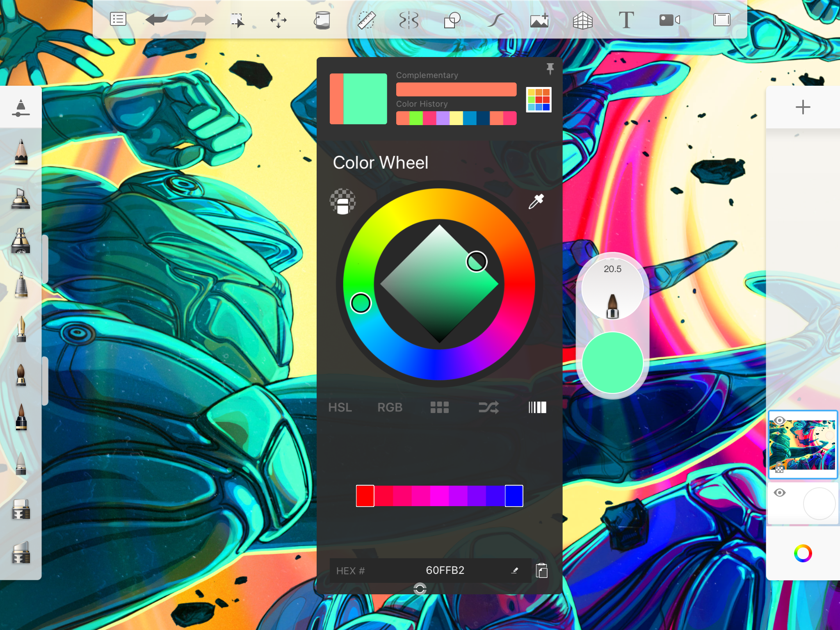Open the color palette library
Viewport: 840px width, 630px height.
(539, 100)
